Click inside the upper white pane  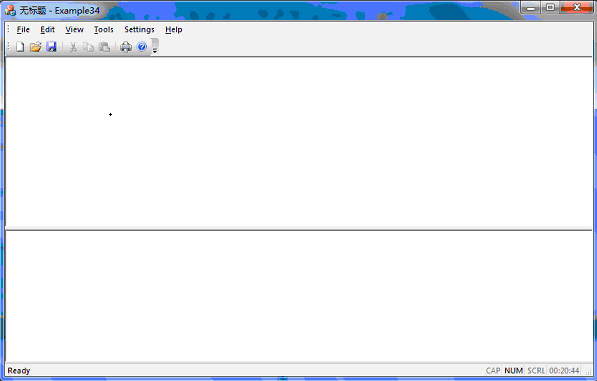coord(299,142)
